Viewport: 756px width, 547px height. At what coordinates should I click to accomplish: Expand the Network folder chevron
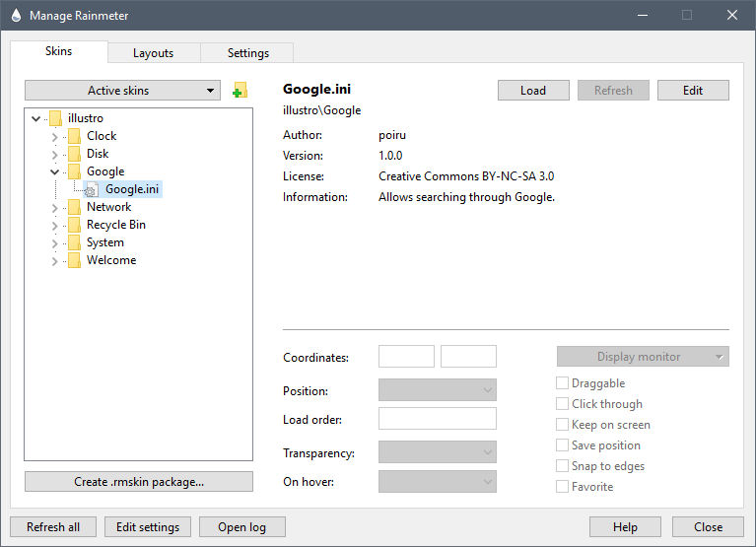point(54,208)
